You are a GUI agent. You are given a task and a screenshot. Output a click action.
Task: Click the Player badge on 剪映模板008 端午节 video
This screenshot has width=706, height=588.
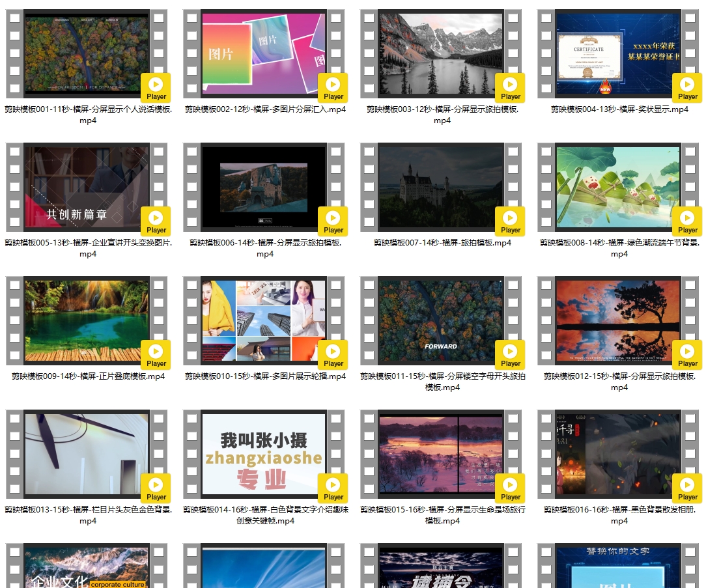coord(687,221)
